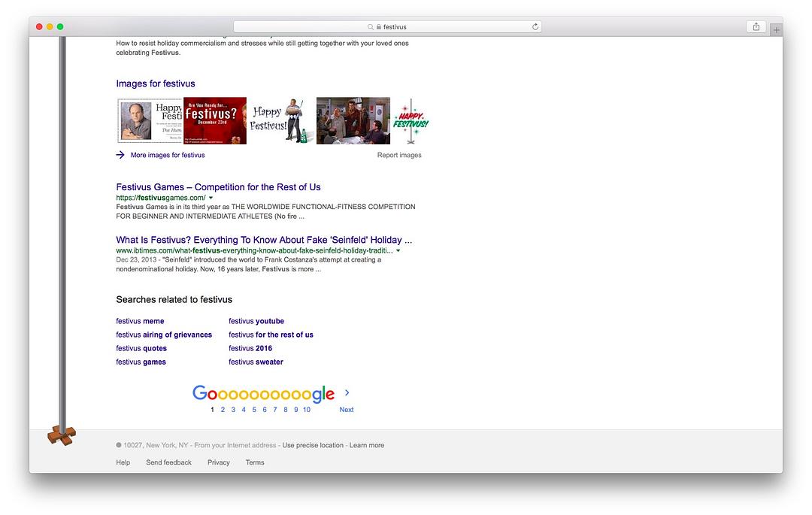
Task: Click the gray location dot in footer
Action: pos(119,445)
